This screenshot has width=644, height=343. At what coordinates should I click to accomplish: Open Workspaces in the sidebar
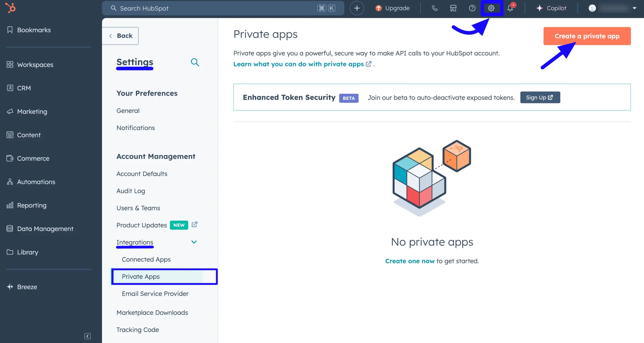[x=30, y=65]
